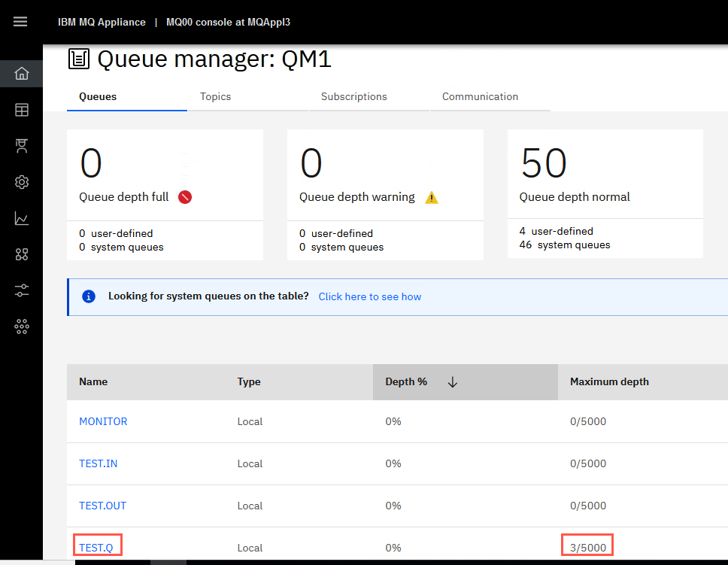This screenshot has width=728, height=565.
Task: Open the TEST.OUT queue
Action: [102, 506]
